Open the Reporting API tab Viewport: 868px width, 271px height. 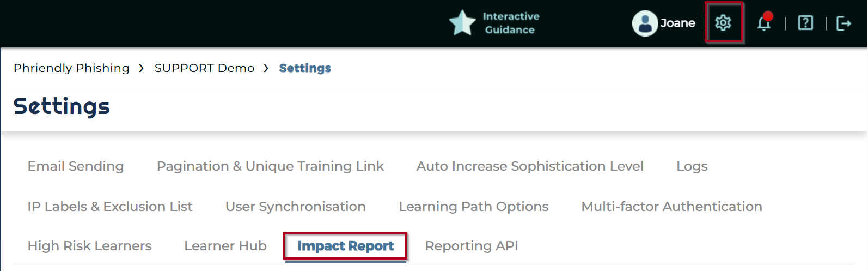coord(472,246)
